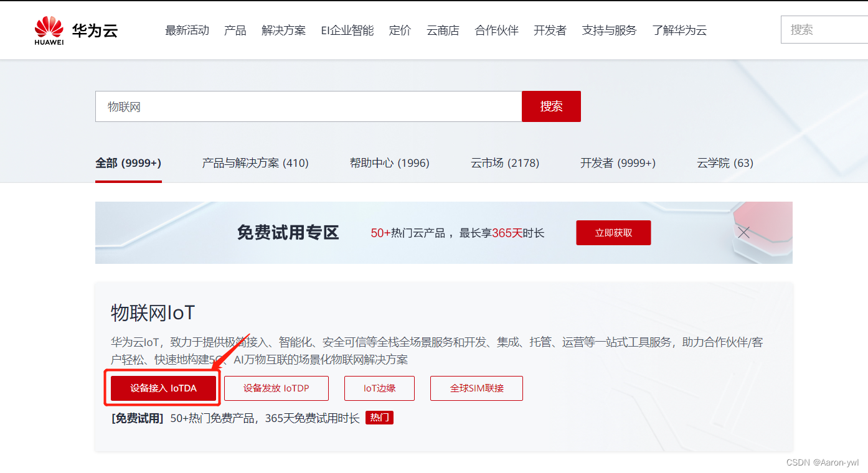Open the 合作伙伴 menu item
The width and height of the screenshot is (868, 473).
click(497, 30)
